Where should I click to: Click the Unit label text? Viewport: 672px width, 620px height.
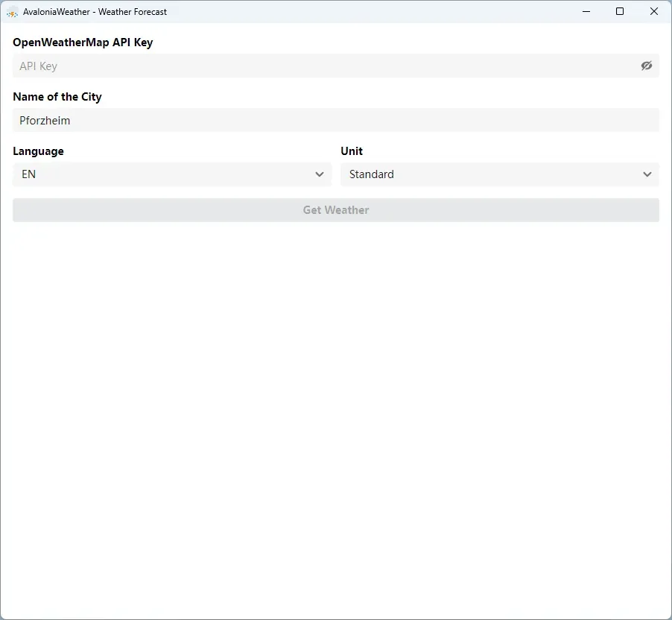pyautogui.click(x=352, y=151)
